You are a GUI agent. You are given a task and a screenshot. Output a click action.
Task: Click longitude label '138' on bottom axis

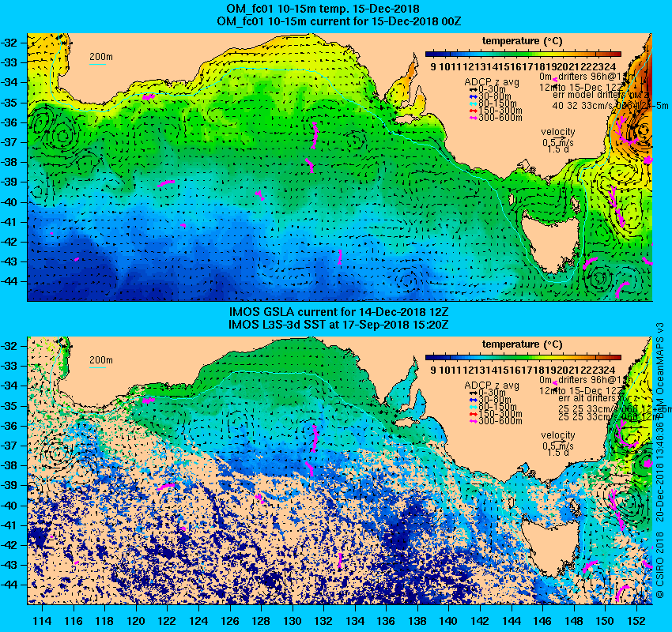[x=418, y=620]
